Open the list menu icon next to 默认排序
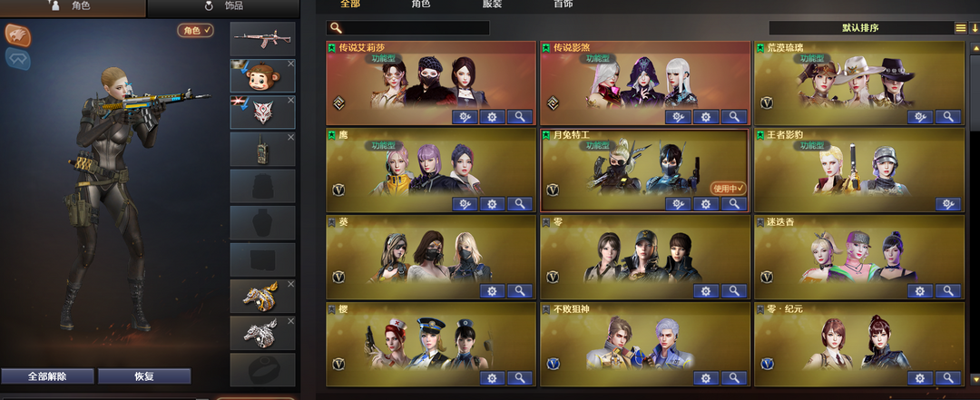980x400 pixels. 961,28
